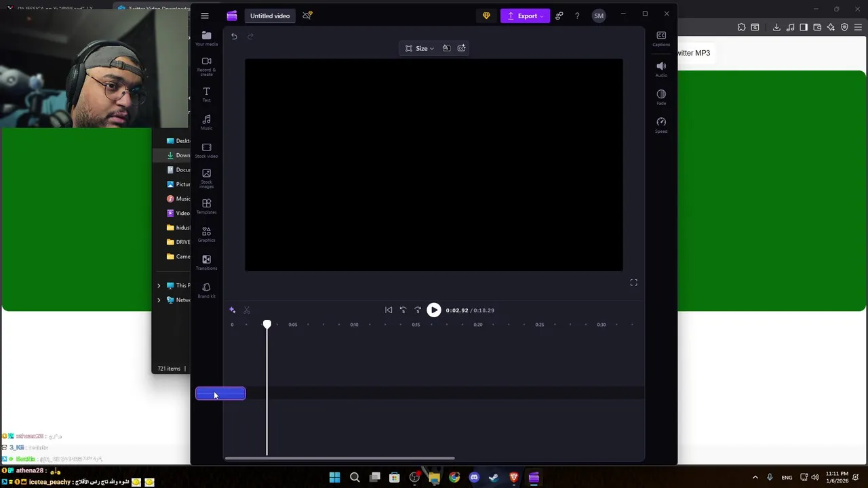The height and width of the screenshot is (488, 868).
Task: Open the Stock images panel
Action: pos(207,178)
